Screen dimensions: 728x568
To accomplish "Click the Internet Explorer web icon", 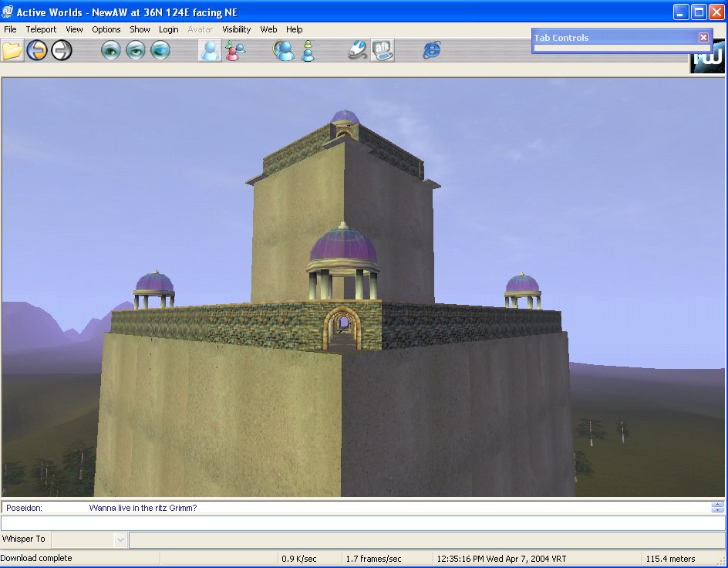I will coord(432,51).
